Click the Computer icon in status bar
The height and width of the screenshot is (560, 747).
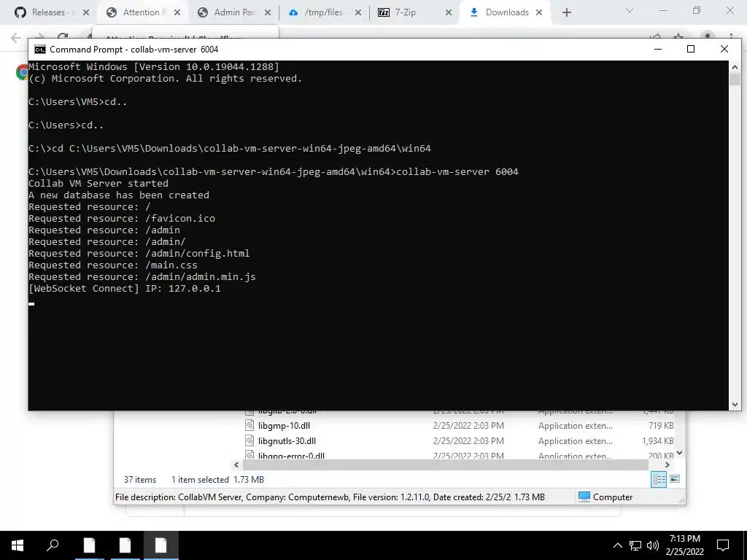(x=584, y=497)
